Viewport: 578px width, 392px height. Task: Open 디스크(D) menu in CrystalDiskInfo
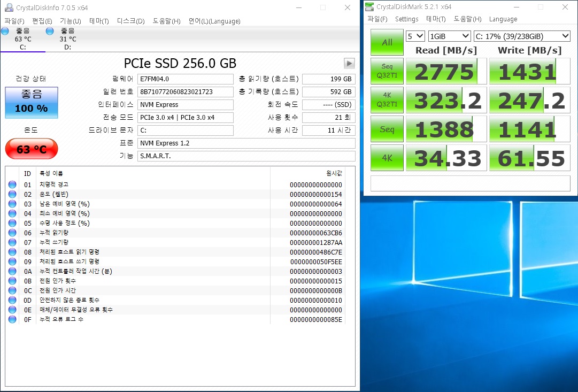131,21
